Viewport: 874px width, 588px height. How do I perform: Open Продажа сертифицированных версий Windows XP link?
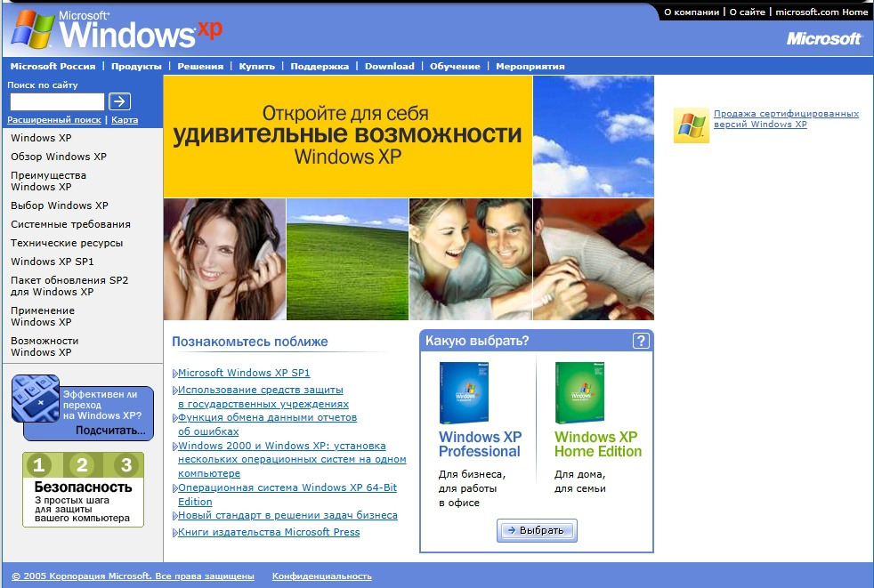coord(787,118)
